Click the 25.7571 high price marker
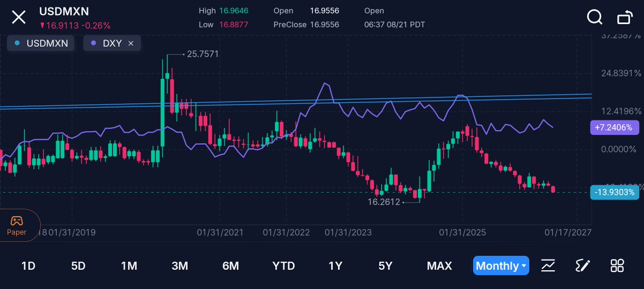This screenshot has width=644, height=289. (202, 54)
